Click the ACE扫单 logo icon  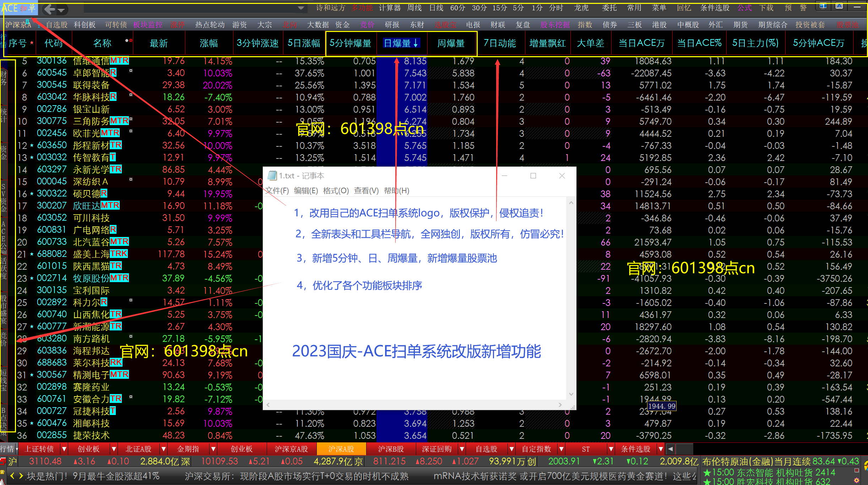[x=19, y=8]
